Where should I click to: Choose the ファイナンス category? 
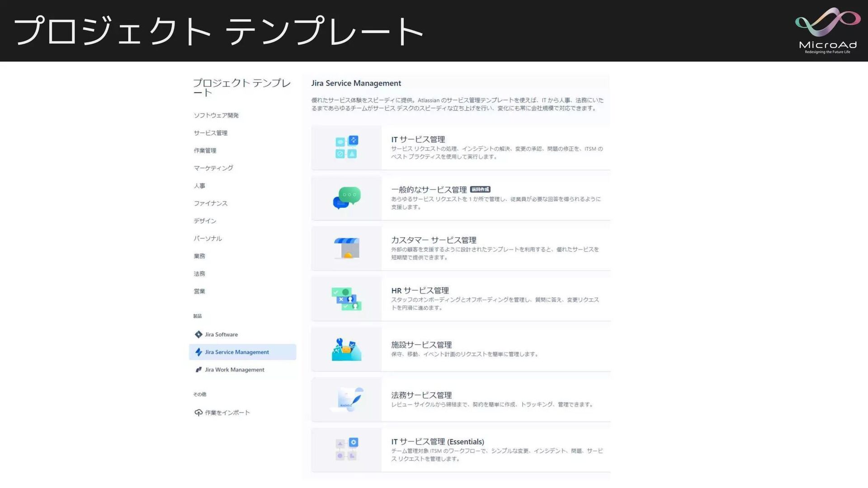click(211, 203)
